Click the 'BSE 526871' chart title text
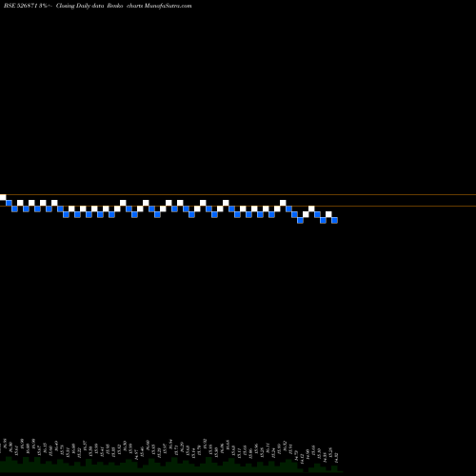Viewport: 476px width, 476px height. (21, 6)
